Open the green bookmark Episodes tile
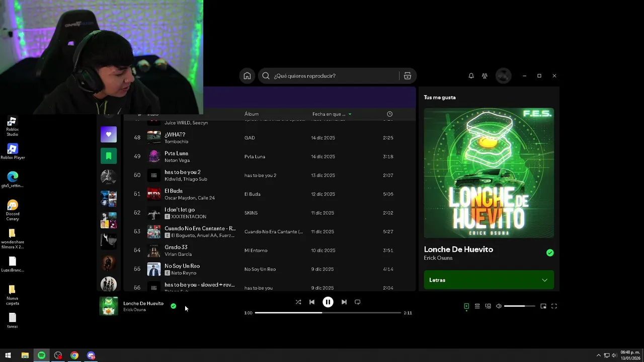The height and width of the screenshot is (362, 644). [x=109, y=156]
